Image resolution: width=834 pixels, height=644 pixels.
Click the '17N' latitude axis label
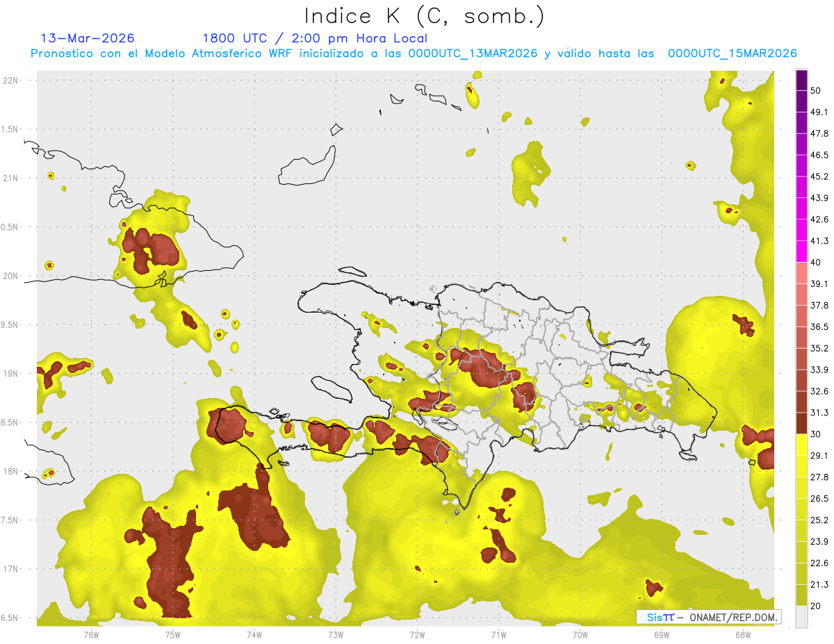(x=11, y=569)
